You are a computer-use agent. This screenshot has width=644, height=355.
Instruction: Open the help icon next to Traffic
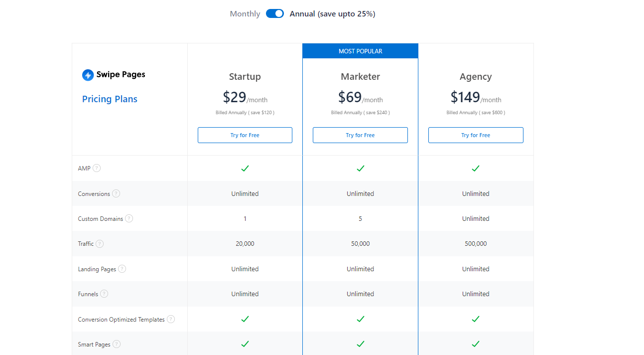tap(100, 244)
